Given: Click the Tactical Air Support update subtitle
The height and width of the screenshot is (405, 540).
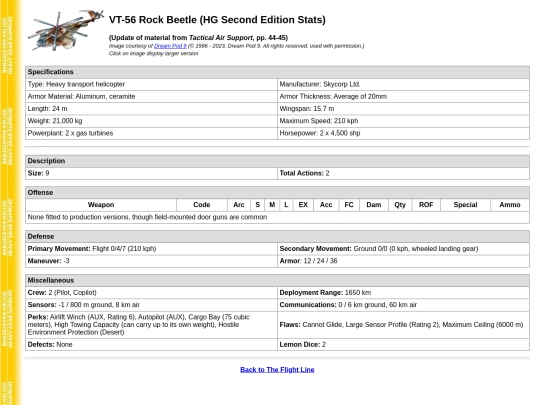Looking at the screenshot, I should tap(198, 38).
